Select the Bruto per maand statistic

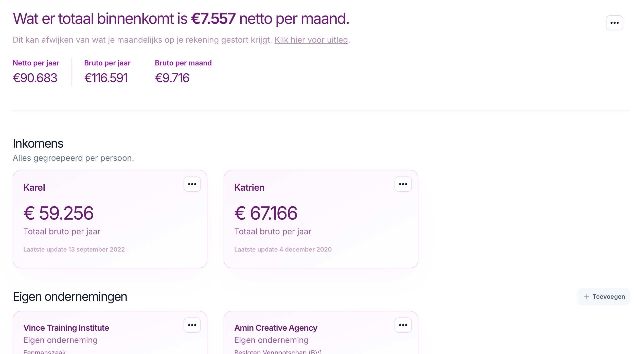(x=183, y=63)
